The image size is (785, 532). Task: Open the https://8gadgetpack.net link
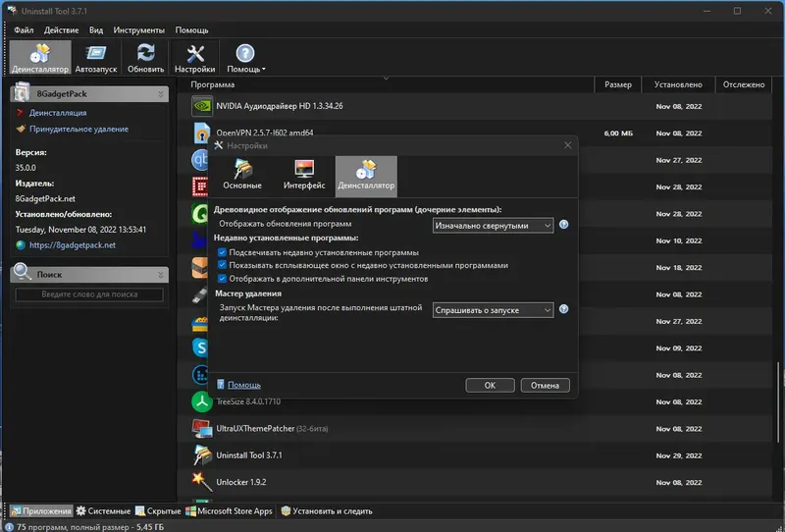[x=72, y=245]
